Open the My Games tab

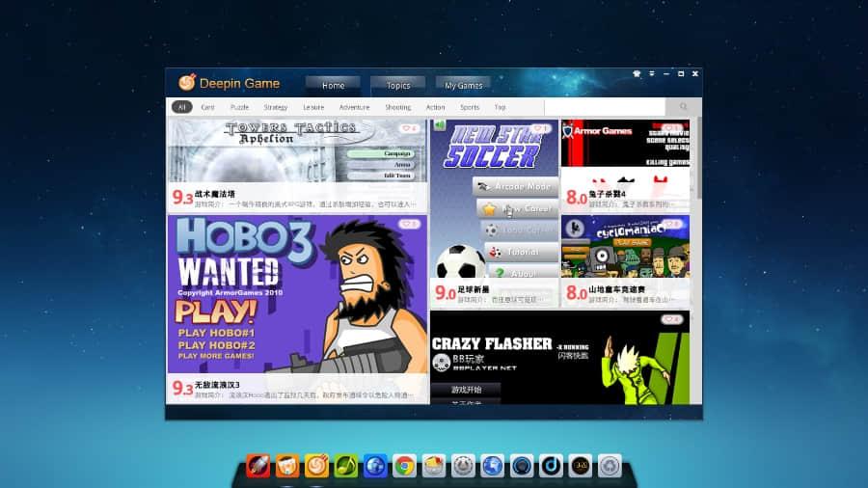coord(463,85)
